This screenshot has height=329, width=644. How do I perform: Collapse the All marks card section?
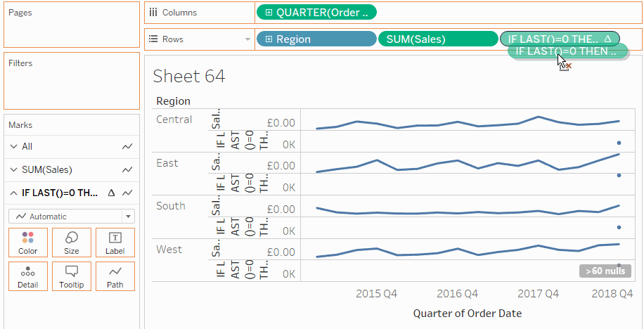pyautogui.click(x=13, y=147)
